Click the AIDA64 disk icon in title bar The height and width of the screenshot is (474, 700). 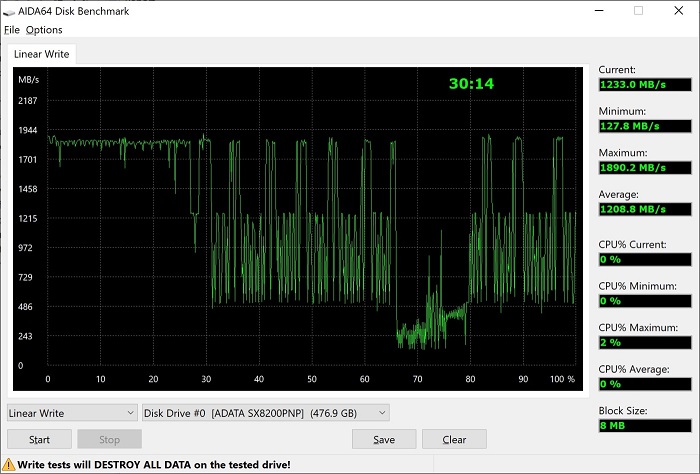(x=9, y=12)
